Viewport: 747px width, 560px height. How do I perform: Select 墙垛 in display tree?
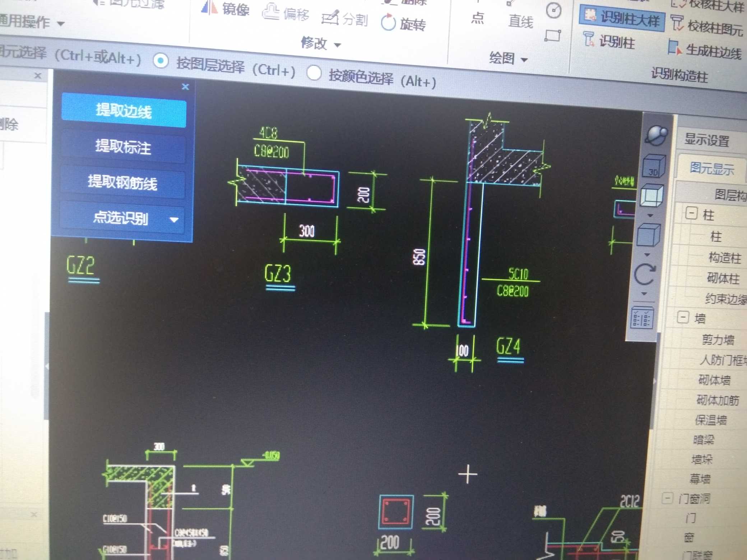[x=702, y=459]
